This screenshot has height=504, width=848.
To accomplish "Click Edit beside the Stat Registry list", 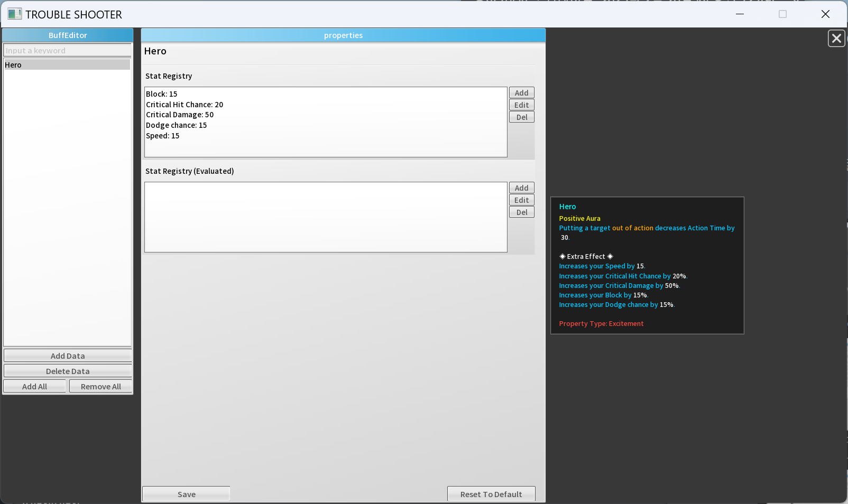I will (521, 105).
